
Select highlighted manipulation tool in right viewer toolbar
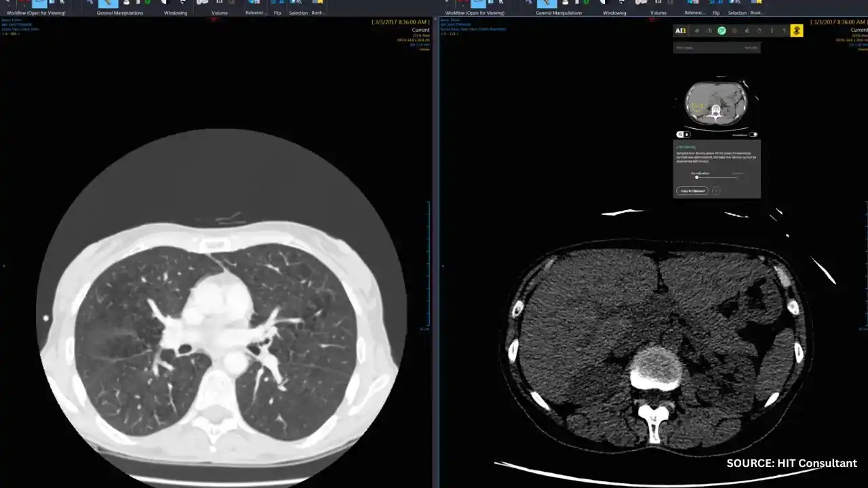click(547, 3)
